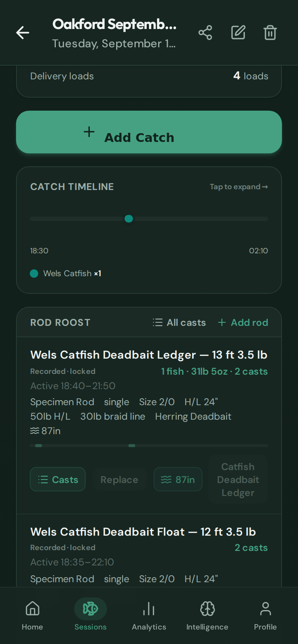Tap '2 casts' on Deadbait Float rod
The width and height of the screenshot is (298, 644).
click(x=251, y=547)
